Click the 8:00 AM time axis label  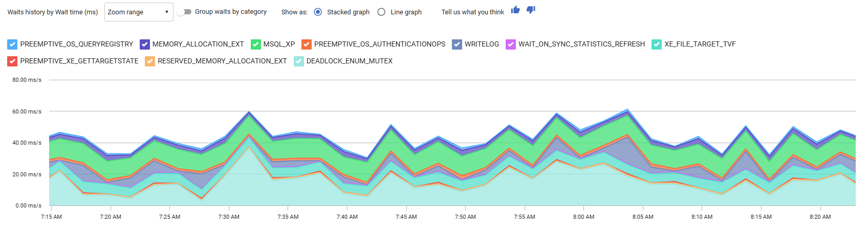coord(583,217)
